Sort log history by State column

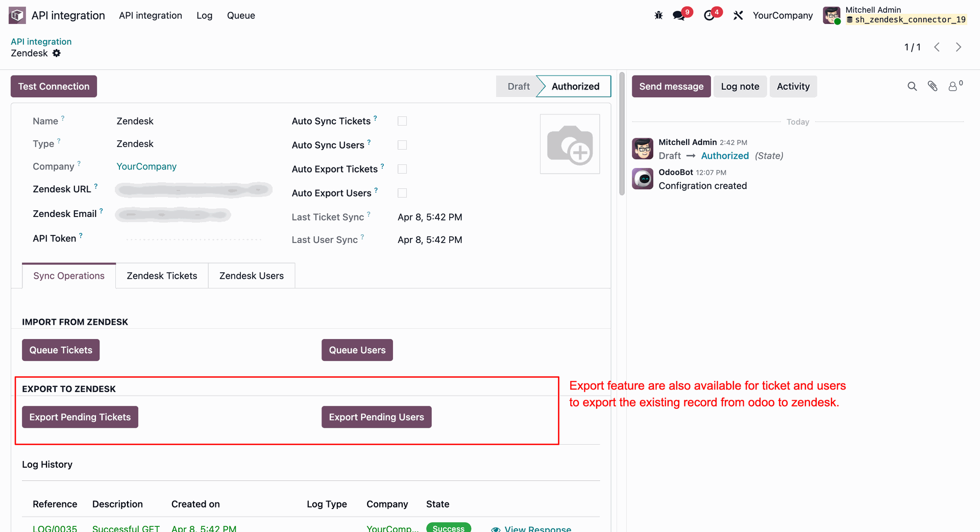tap(438, 504)
